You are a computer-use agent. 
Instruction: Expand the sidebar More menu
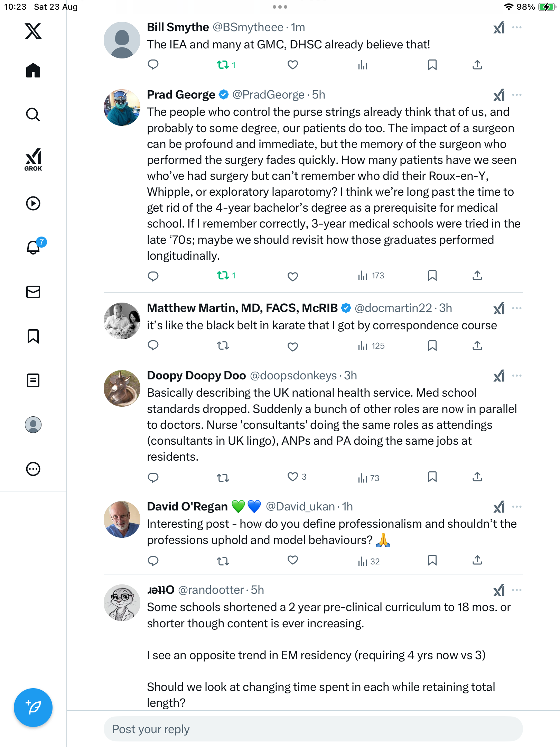point(33,469)
